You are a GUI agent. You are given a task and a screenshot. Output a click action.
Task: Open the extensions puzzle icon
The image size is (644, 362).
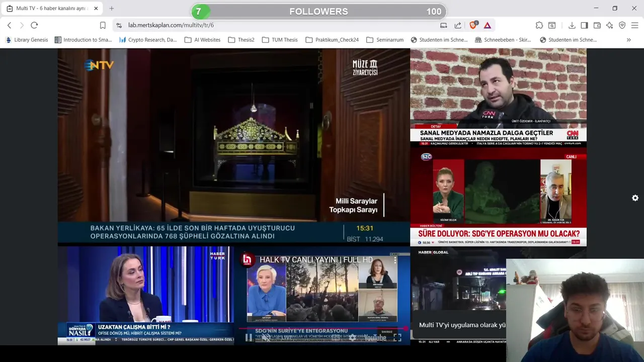[539, 25]
